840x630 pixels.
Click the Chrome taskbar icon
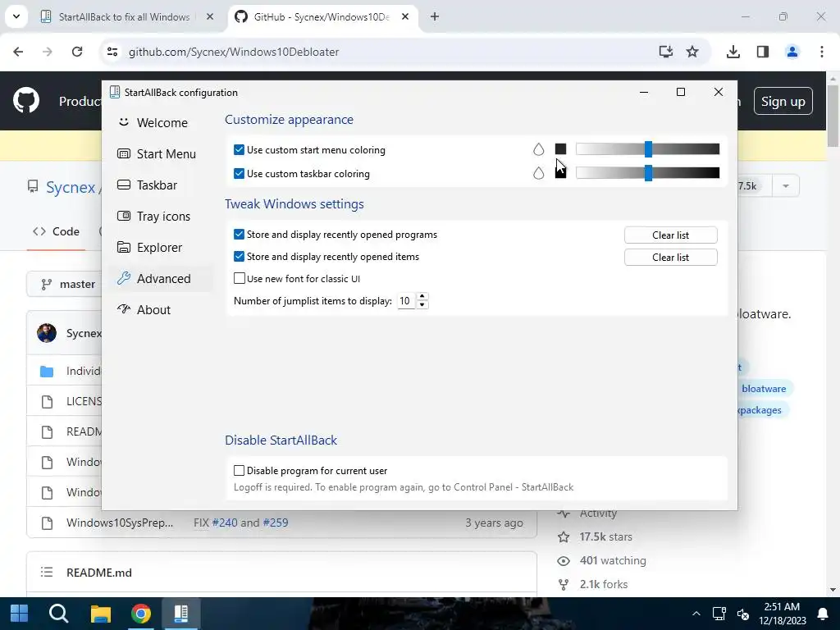click(x=140, y=614)
